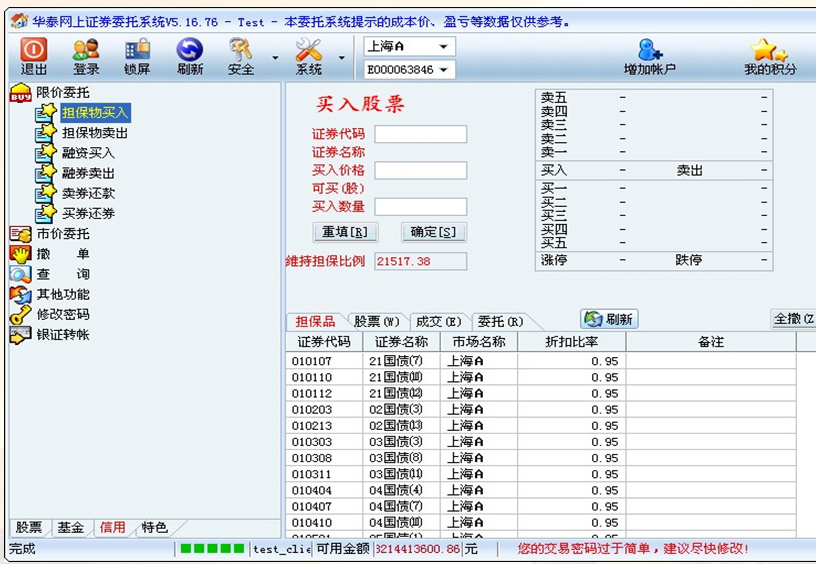This screenshot has height=564, width=816.
Task: Click the 安全 security toolbar icon
Action: (240, 56)
